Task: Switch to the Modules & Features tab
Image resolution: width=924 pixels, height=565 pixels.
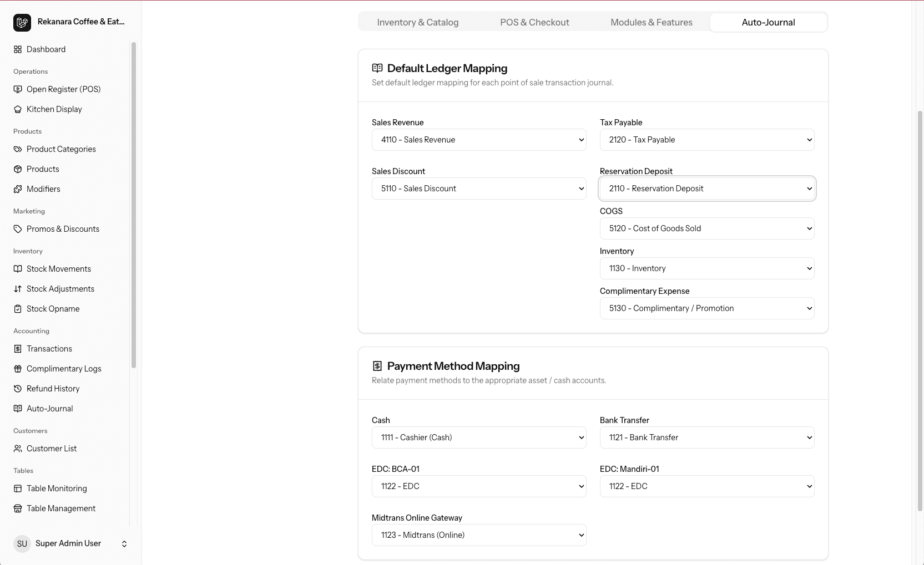Action: [x=652, y=22]
